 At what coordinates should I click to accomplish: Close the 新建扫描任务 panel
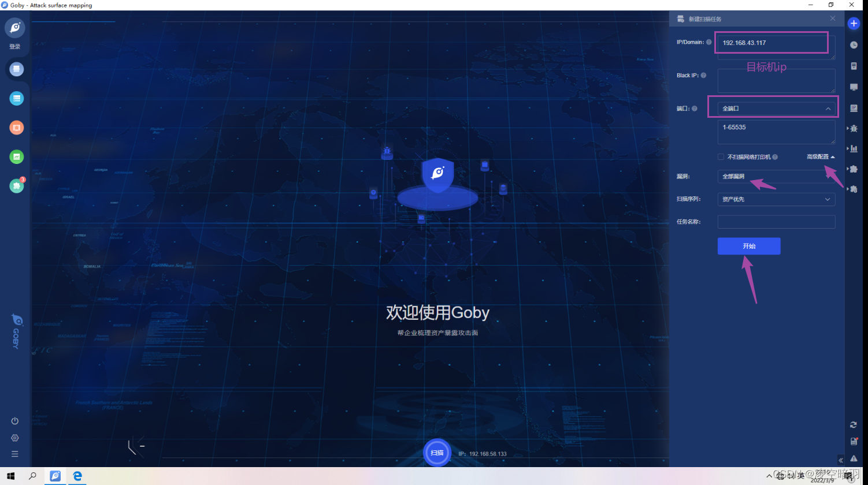pyautogui.click(x=833, y=18)
